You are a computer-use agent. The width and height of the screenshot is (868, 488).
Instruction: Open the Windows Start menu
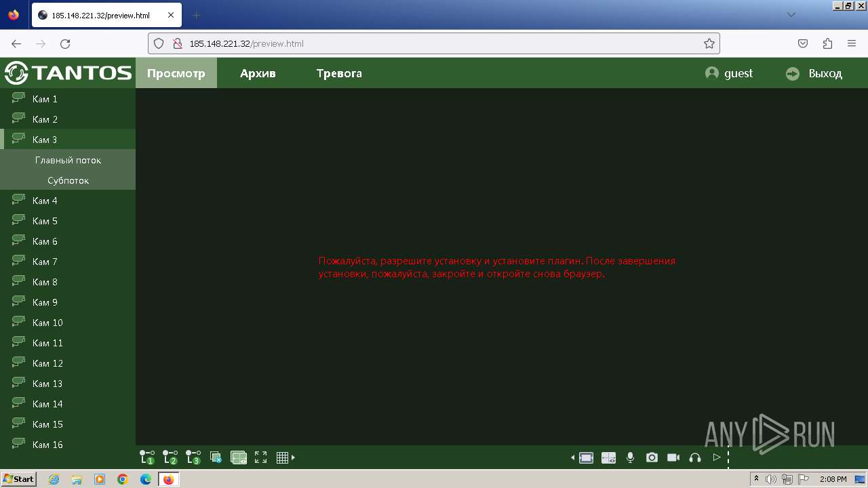18,479
